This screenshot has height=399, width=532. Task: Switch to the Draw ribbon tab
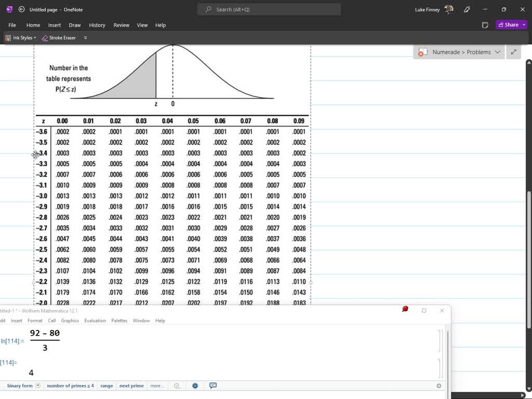tap(74, 25)
